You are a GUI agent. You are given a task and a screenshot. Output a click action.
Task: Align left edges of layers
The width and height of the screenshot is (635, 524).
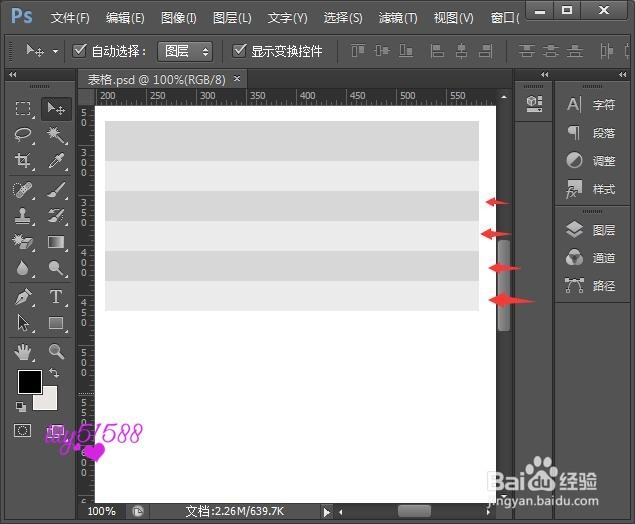click(x=437, y=51)
